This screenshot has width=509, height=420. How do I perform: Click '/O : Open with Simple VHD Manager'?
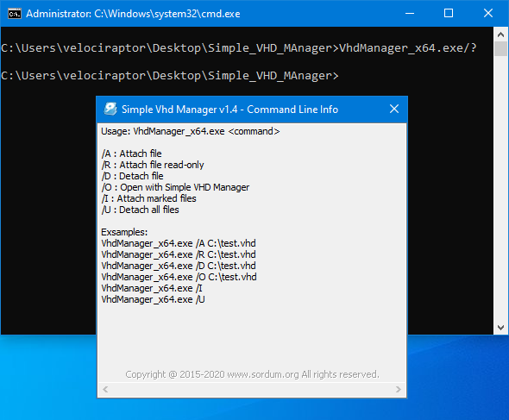point(175,187)
